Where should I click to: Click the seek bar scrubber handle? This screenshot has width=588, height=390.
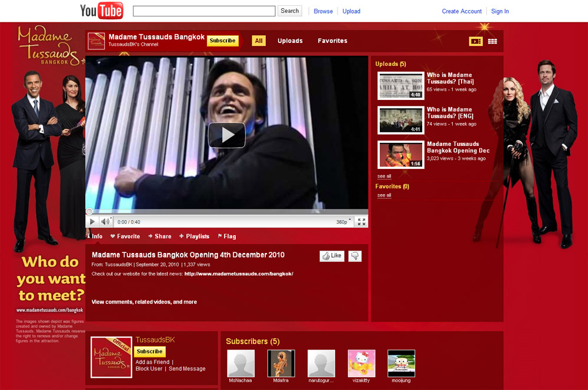[89, 212]
